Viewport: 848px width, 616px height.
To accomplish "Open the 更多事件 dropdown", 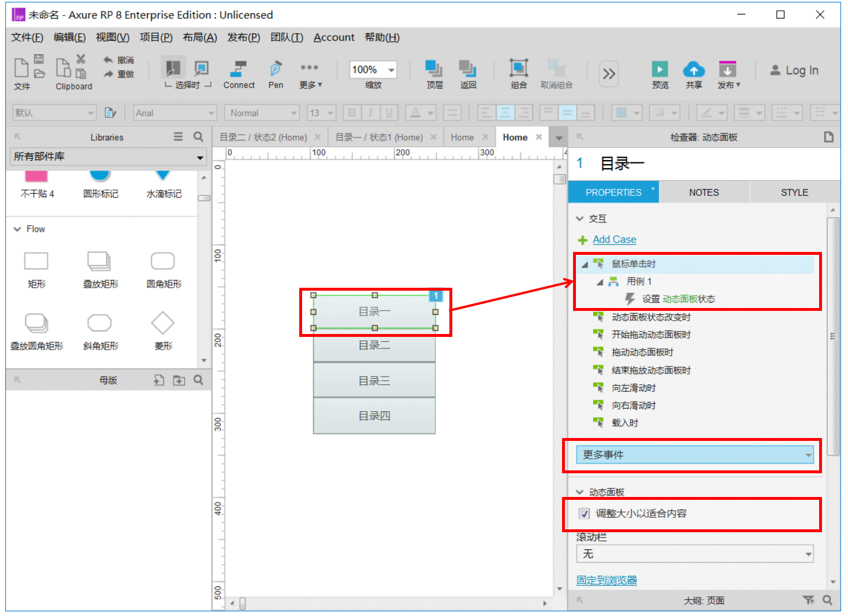I will pyautogui.click(x=695, y=455).
